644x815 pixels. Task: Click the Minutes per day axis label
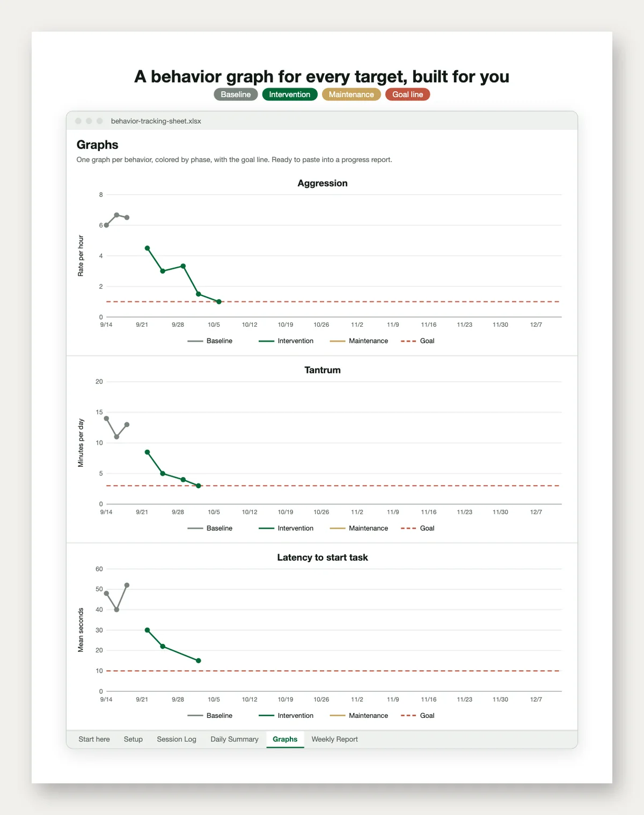click(x=81, y=443)
